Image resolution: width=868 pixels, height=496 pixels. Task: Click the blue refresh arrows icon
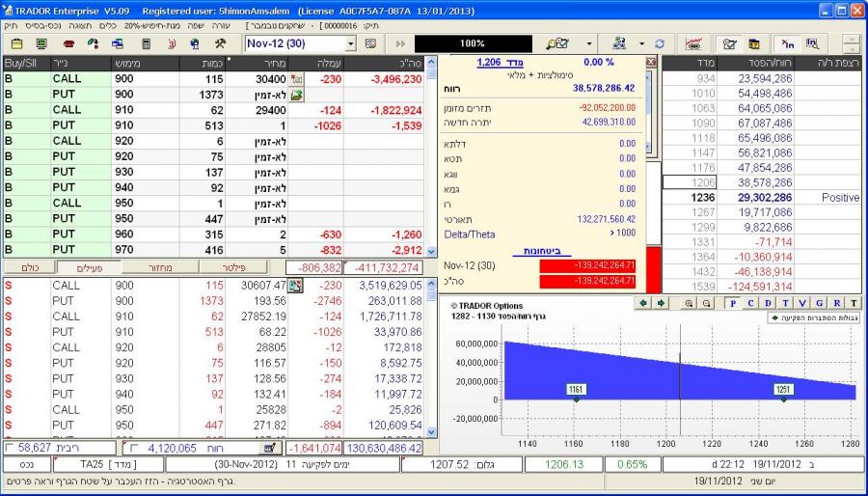pos(659,44)
